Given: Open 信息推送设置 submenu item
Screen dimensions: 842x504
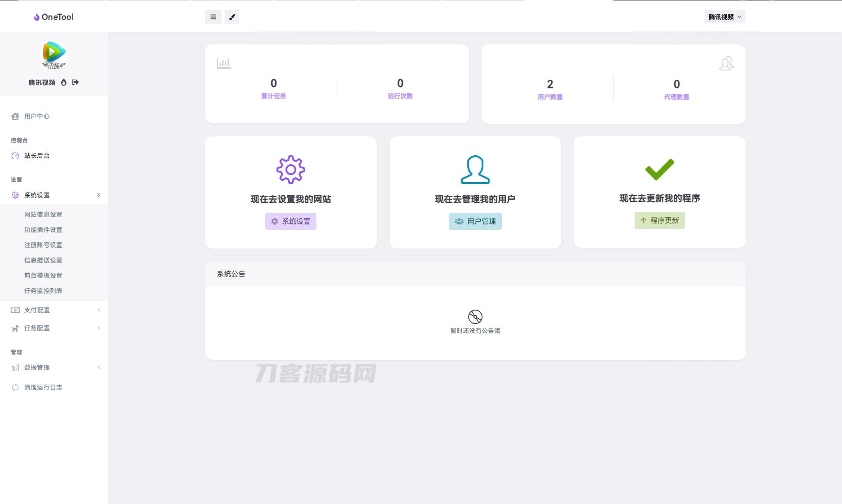Looking at the screenshot, I should (43, 260).
